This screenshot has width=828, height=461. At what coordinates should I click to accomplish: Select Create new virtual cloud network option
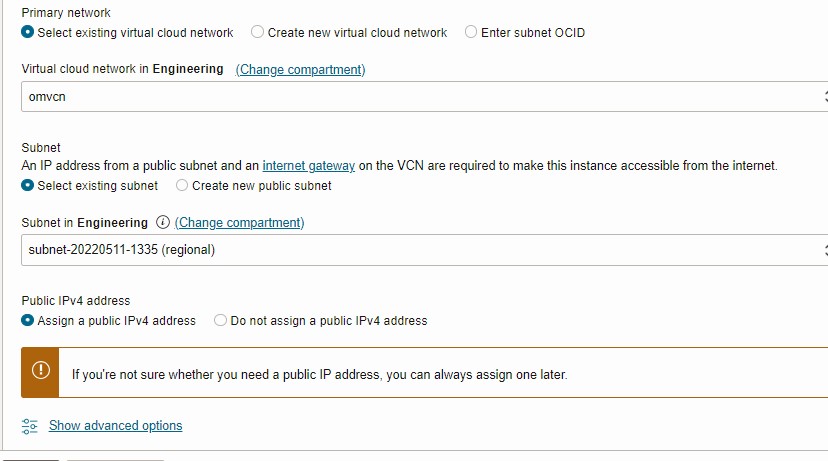pyautogui.click(x=258, y=32)
